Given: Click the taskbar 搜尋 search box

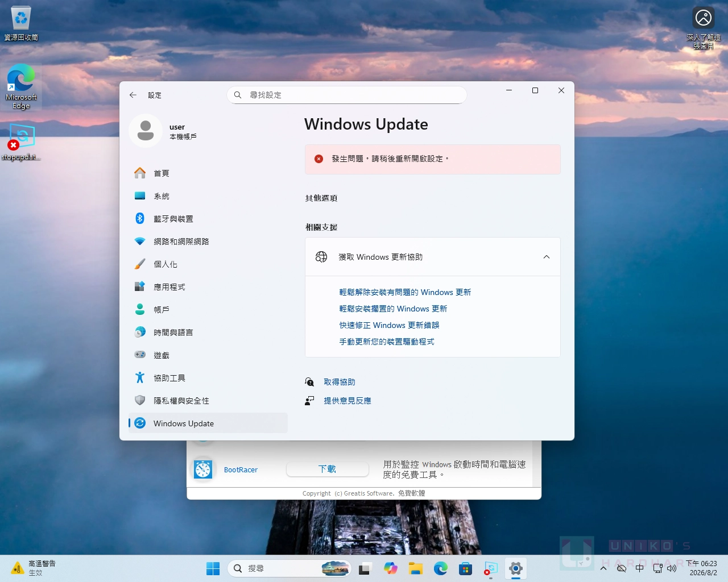Looking at the screenshot, I should coord(289,568).
